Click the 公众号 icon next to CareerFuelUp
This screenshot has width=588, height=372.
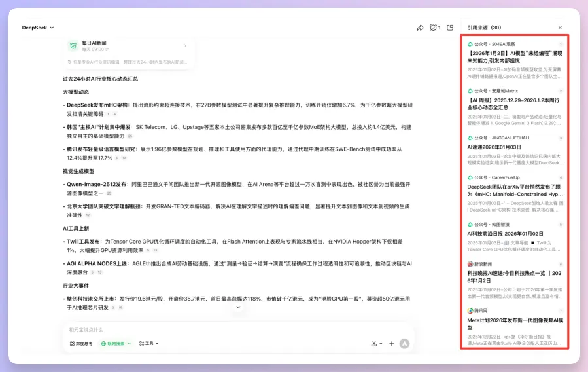coord(470,177)
